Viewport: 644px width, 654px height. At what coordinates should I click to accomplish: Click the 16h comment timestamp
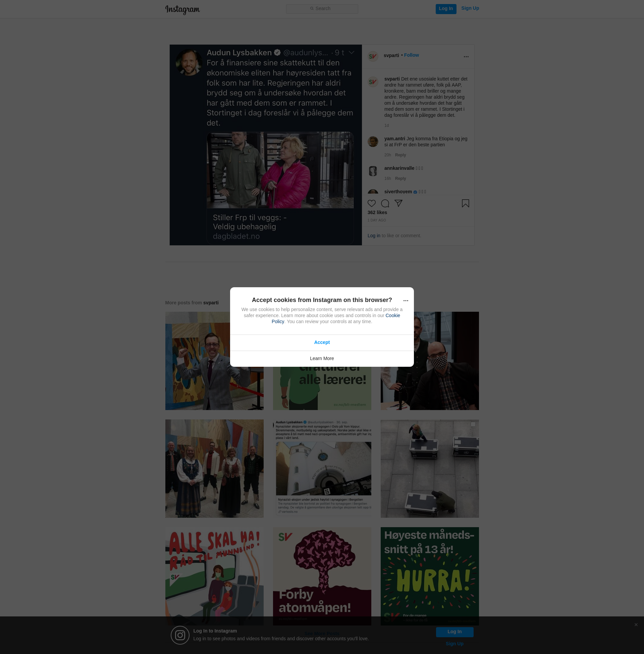point(387,179)
